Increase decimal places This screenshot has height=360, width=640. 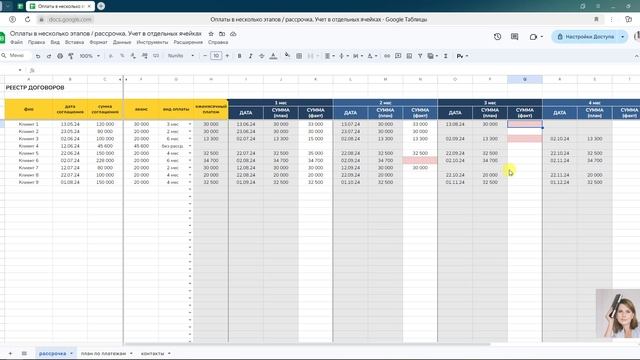click(x=144, y=56)
